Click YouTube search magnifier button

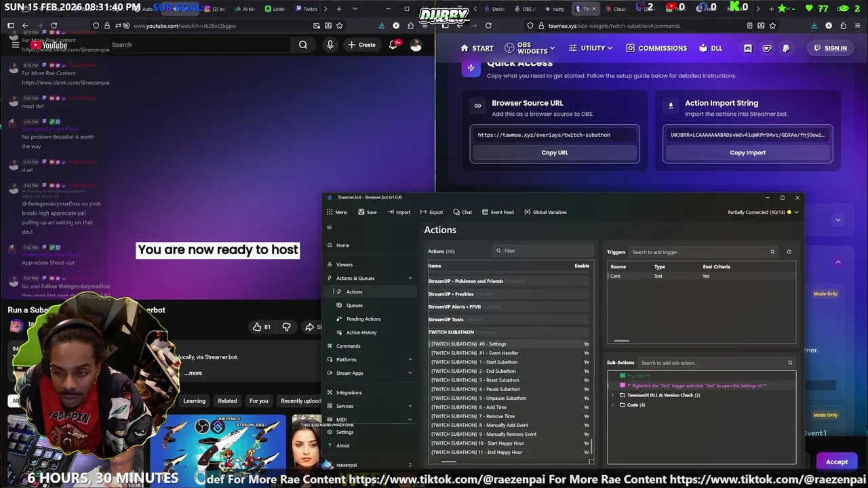pos(303,45)
